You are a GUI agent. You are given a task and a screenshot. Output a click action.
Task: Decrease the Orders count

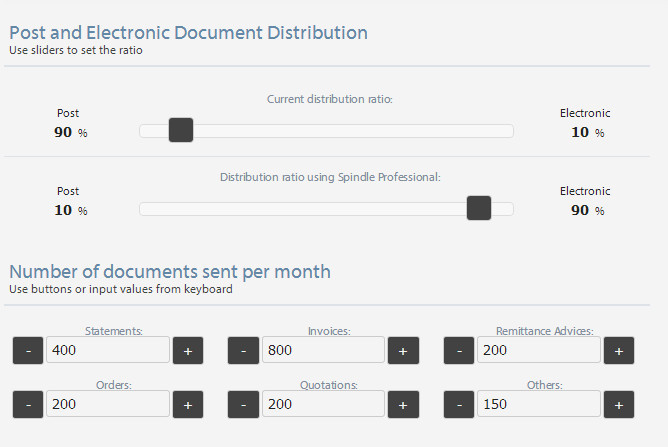point(28,404)
